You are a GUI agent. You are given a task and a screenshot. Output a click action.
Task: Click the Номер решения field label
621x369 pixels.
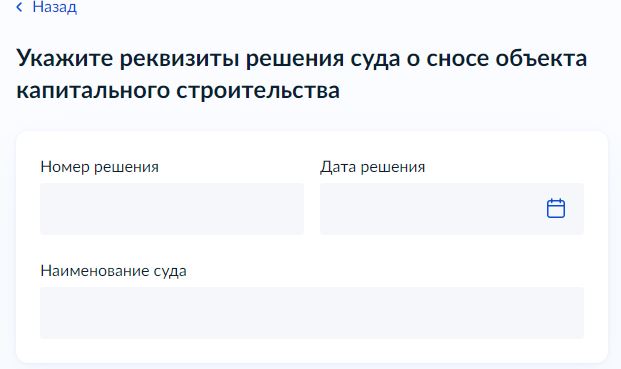tap(99, 167)
